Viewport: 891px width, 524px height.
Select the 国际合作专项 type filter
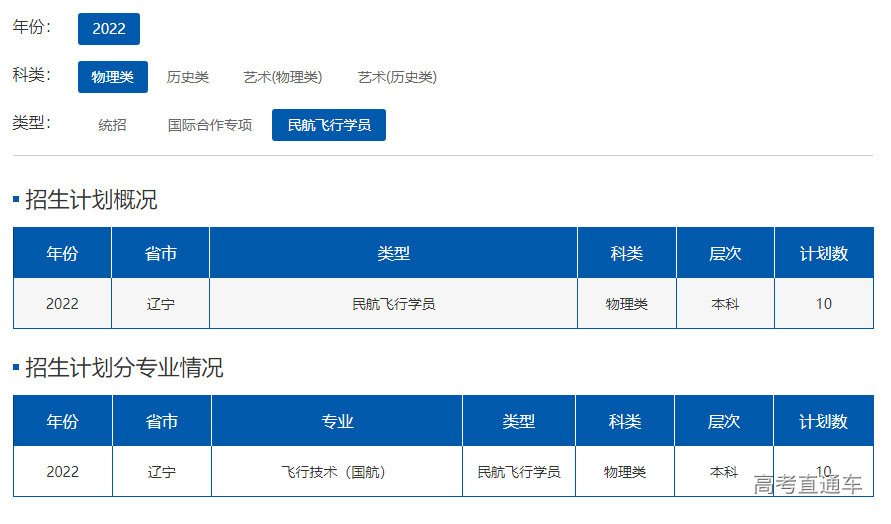[x=209, y=125]
